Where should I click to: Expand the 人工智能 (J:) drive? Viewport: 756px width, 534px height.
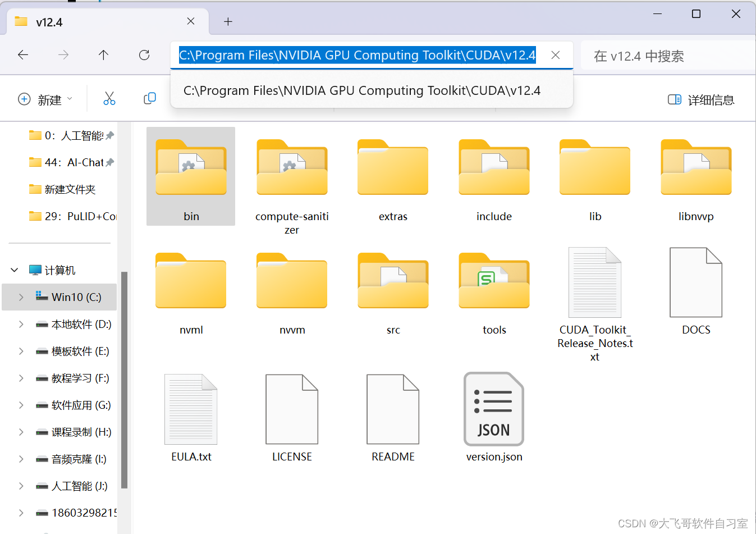point(21,486)
